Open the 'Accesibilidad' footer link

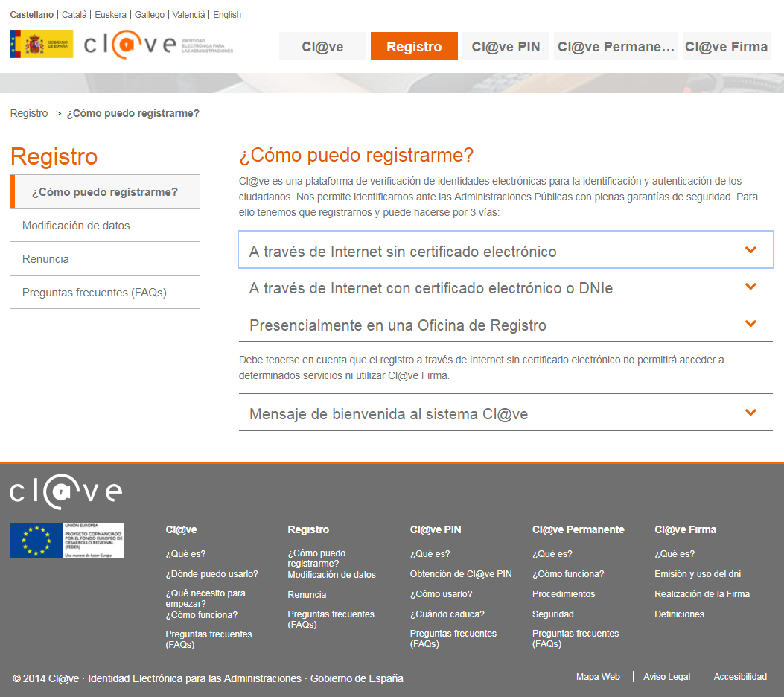(x=740, y=676)
